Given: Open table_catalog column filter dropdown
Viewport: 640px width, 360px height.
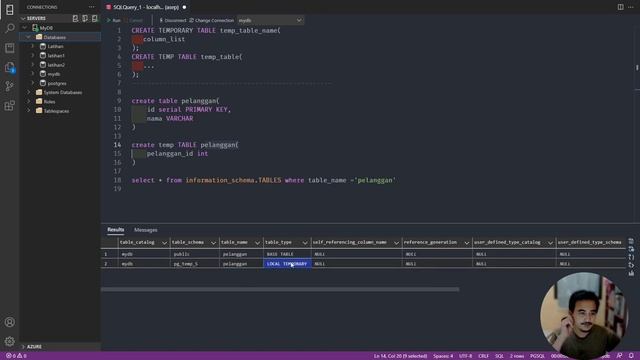Looking at the screenshot, I should coord(164,243).
